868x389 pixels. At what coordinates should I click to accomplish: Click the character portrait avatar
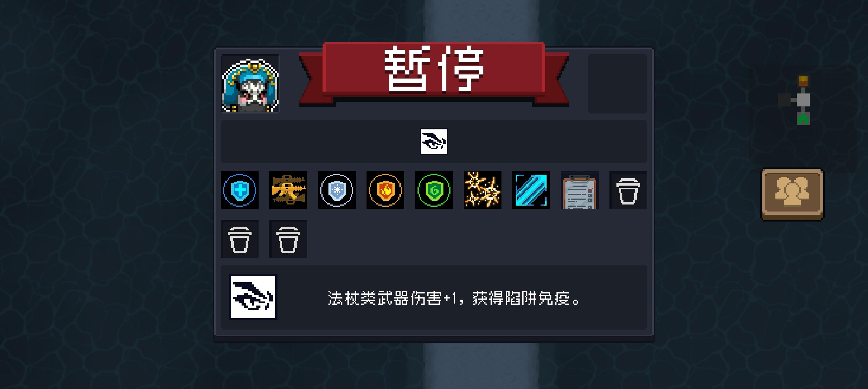(250, 84)
